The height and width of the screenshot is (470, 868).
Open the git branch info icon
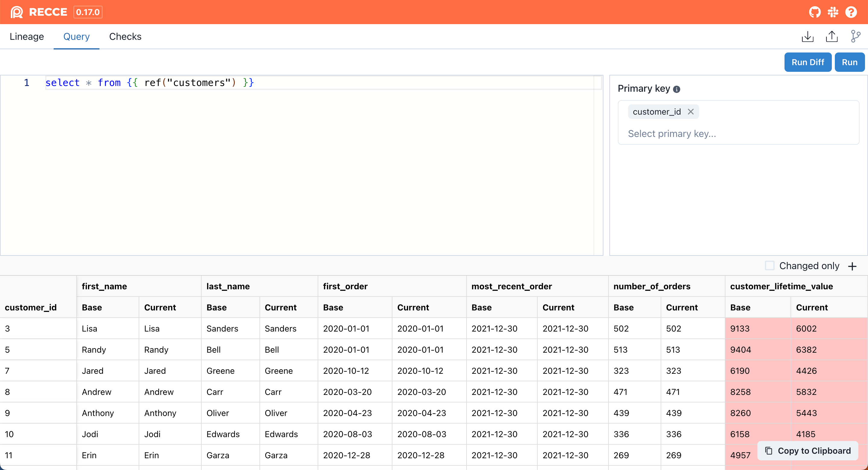coord(855,37)
